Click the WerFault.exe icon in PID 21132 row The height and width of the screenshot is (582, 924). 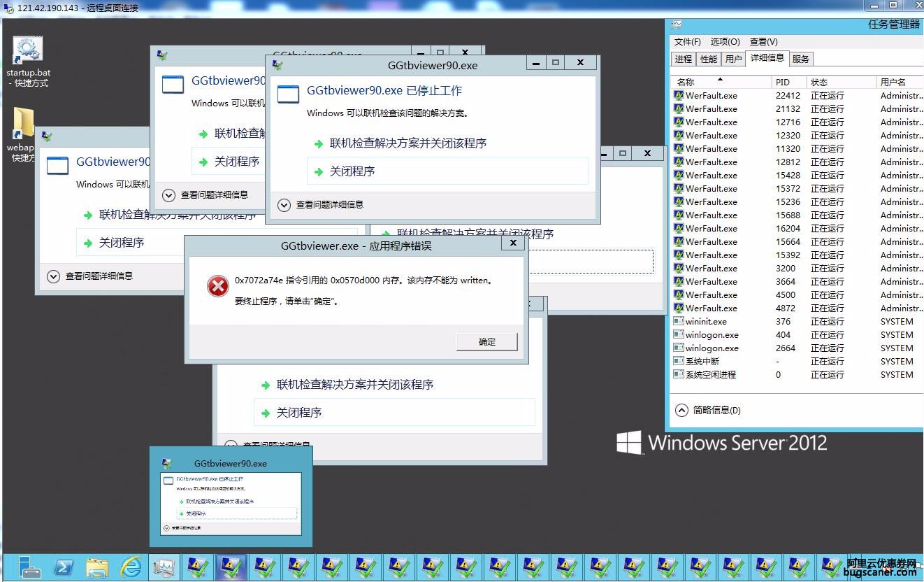pos(679,109)
